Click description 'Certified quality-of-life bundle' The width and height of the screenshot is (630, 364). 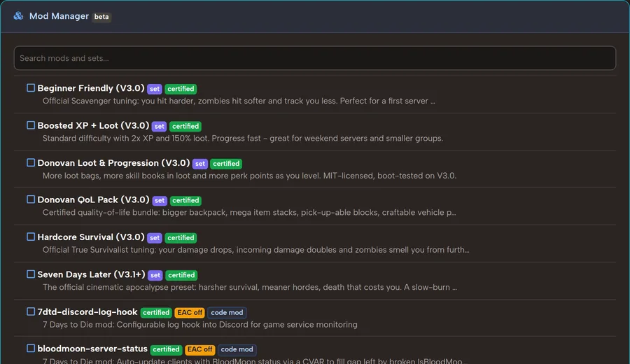tap(249, 213)
